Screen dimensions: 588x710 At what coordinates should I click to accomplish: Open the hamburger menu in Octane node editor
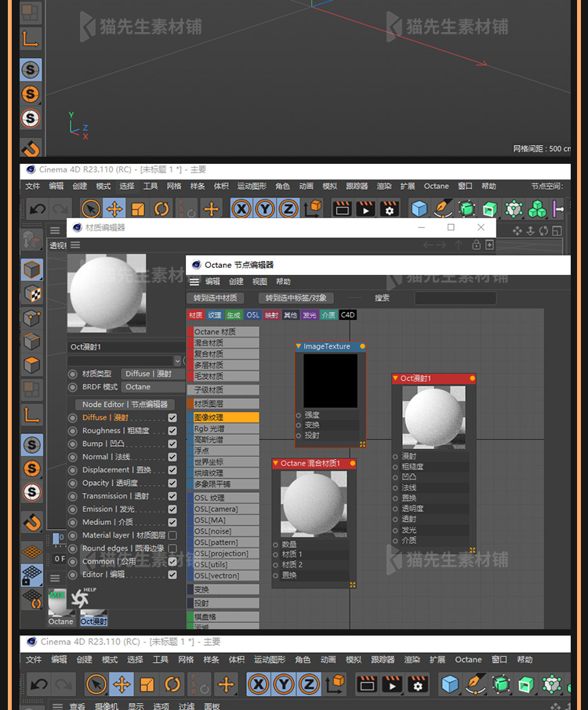click(x=194, y=282)
